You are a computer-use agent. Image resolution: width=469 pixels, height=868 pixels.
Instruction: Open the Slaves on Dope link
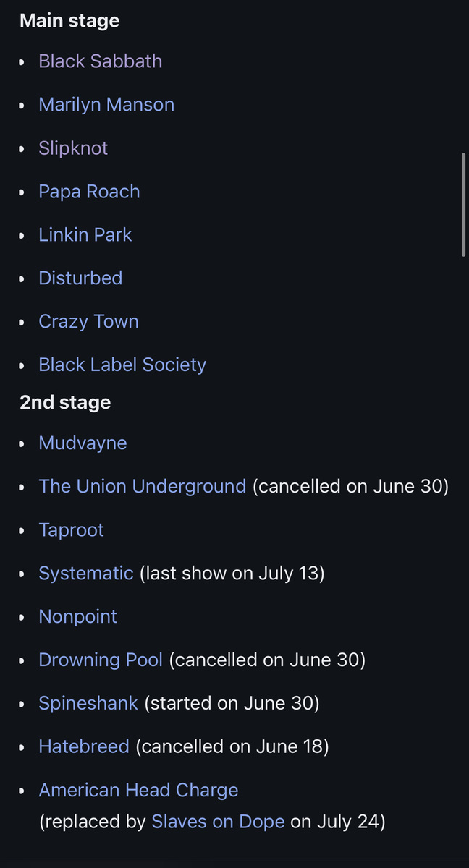click(x=218, y=822)
